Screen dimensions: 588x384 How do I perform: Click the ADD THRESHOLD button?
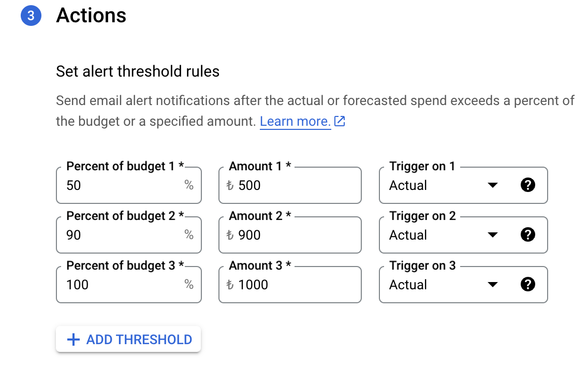[128, 339]
